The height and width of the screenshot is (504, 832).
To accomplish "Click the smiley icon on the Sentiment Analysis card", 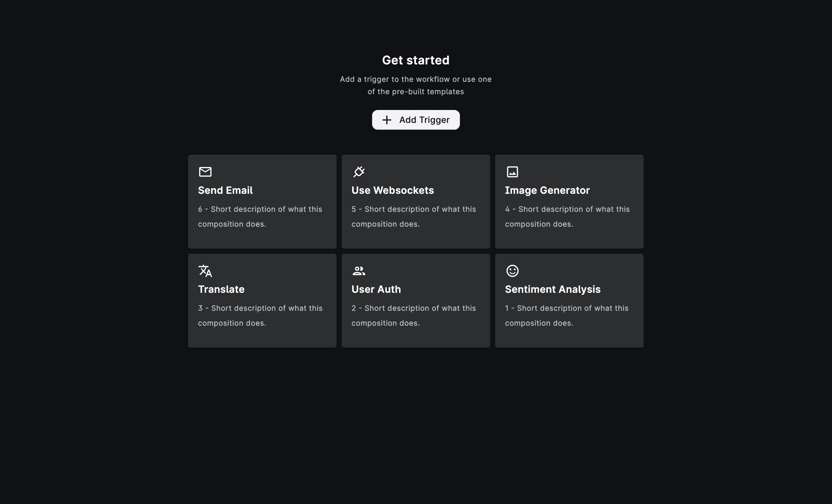I will point(512,270).
